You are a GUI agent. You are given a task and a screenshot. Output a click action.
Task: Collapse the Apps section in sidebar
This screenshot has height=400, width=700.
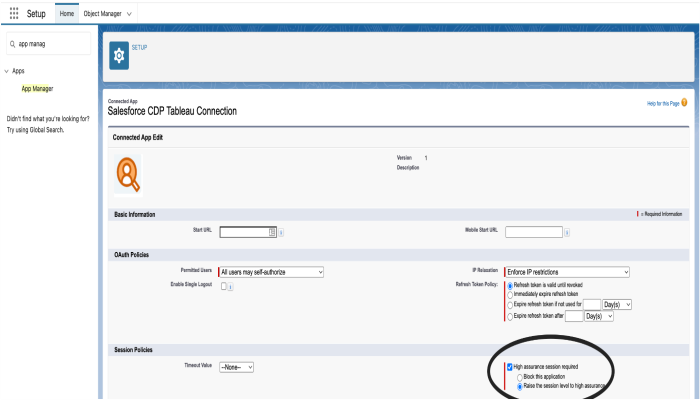[6, 71]
